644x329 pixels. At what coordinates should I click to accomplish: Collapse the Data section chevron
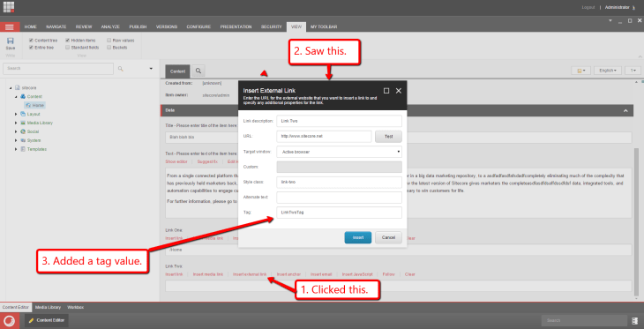pos(625,111)
